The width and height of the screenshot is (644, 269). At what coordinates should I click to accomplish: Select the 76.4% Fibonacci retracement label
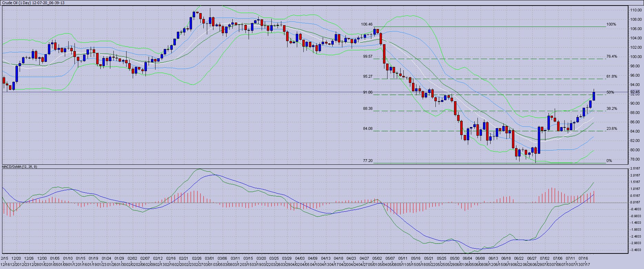(x=611, y=57)
